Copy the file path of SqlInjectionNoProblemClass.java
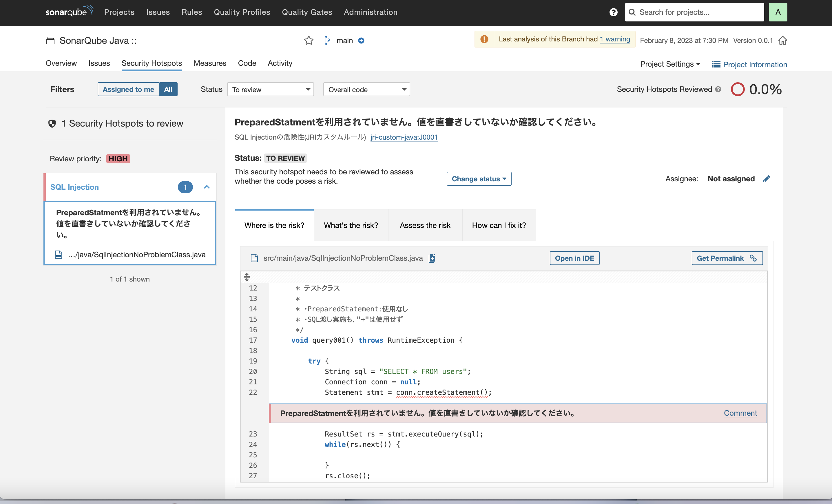832x504 pixels. pyautogui.click(x=432, y=258)
